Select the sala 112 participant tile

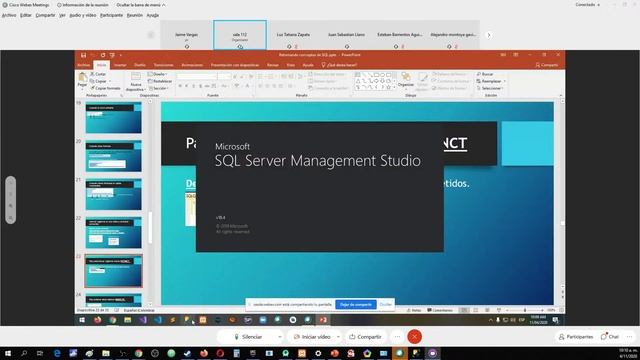240,35
